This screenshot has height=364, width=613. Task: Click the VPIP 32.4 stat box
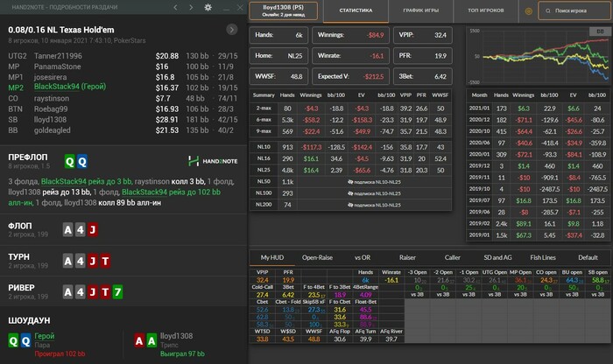pos(423,35)
